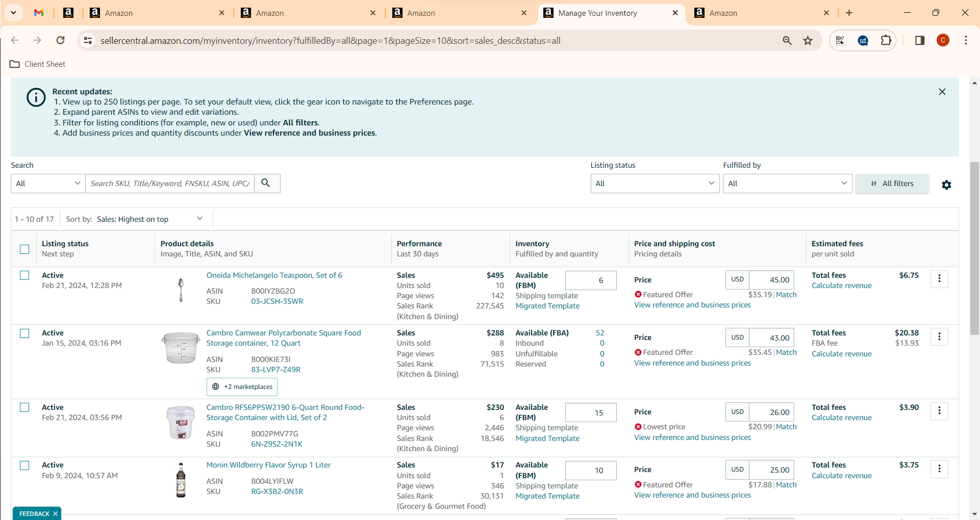This screenshot has height=520, width=980.
Task: Edit the Cambro 12 Quart price field
Action: point(771,337)
